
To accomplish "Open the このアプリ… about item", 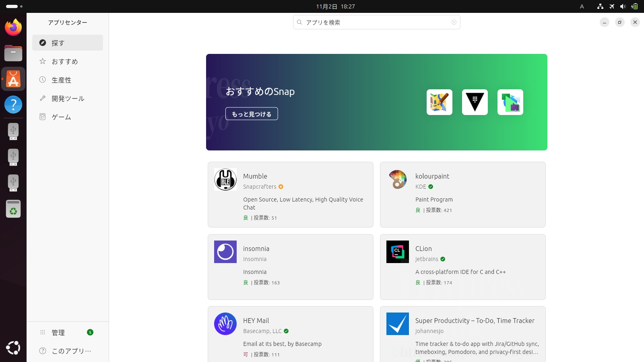I will [x=68, y=351].
